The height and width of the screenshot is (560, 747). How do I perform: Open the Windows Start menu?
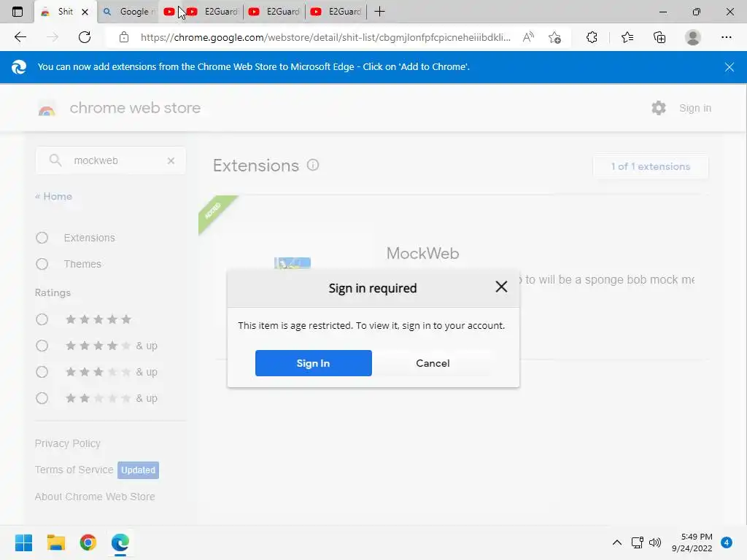[23, 542]
